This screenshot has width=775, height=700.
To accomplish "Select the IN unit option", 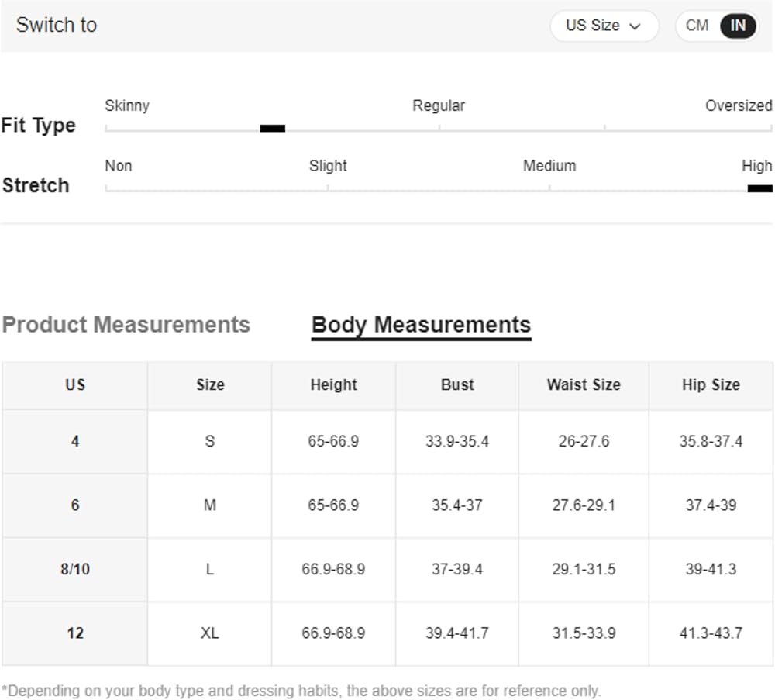I will [738, 26].
